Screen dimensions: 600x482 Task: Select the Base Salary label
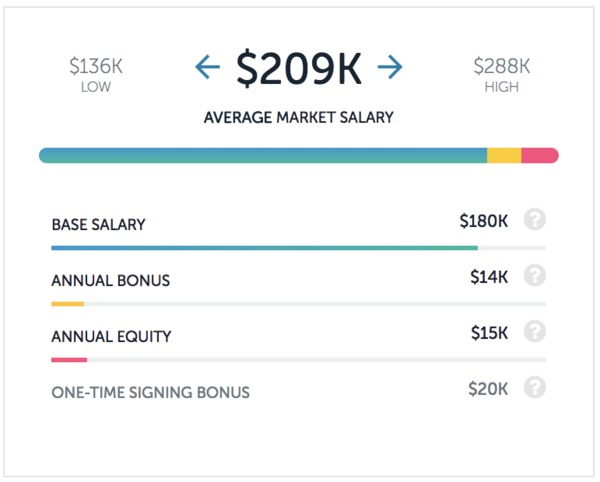[98, 225]
